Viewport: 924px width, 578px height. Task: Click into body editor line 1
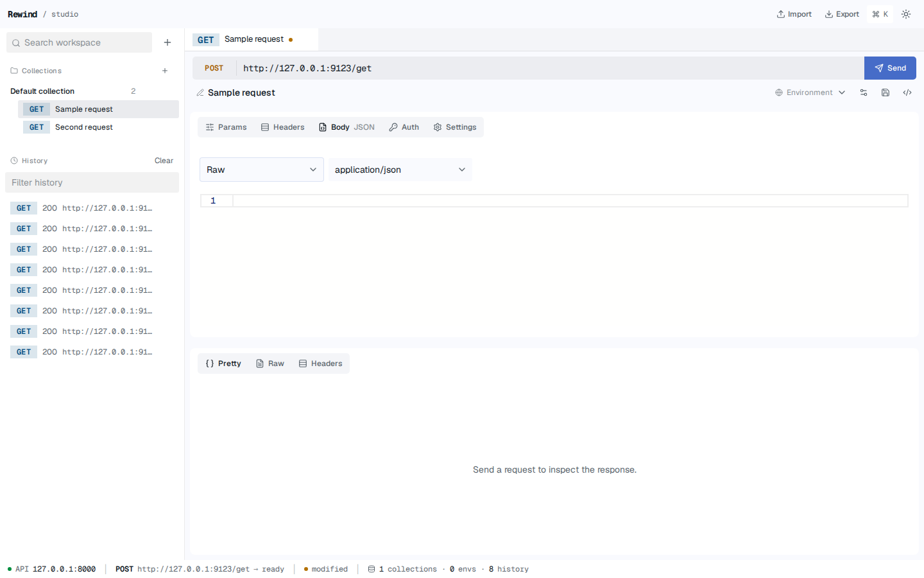click(570, 201)
